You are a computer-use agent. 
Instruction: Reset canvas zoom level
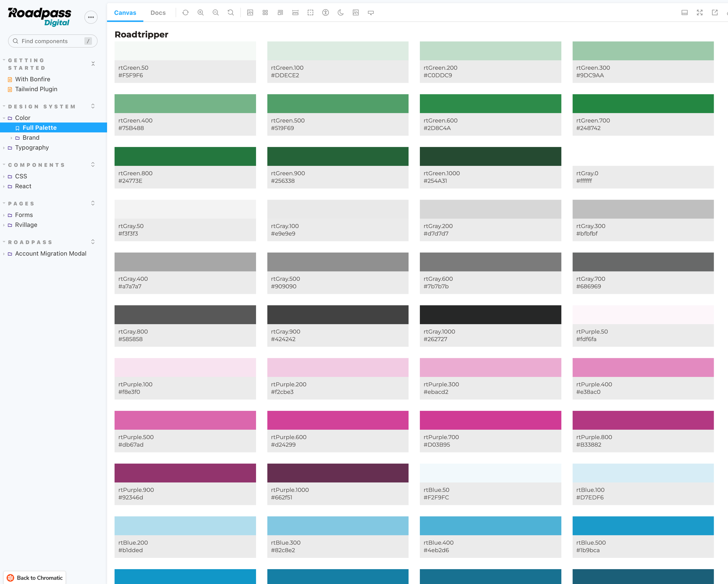tap(231, 13)
